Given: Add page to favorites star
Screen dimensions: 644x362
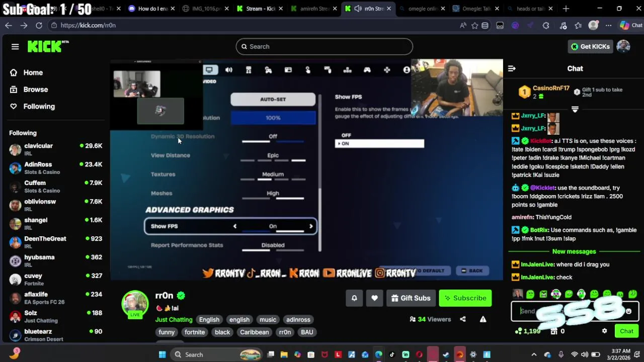Looking at the screenshot, I should 474,25.
